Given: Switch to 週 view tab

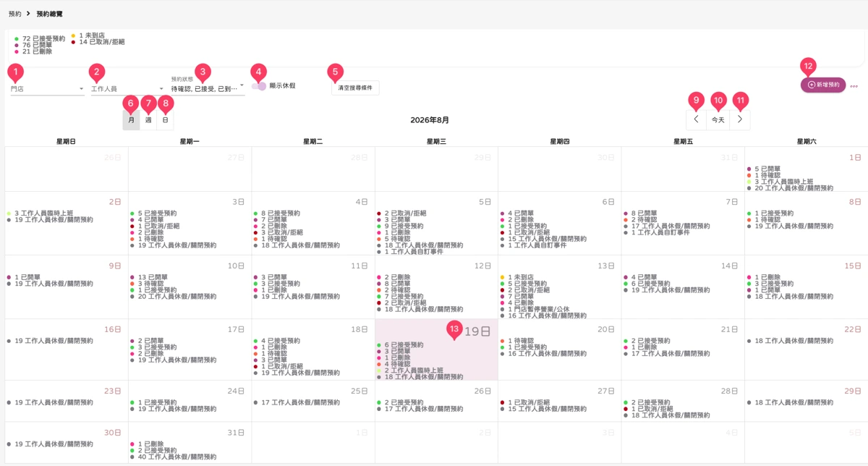Looking at the screenshot, I should (x=148, y=120).
